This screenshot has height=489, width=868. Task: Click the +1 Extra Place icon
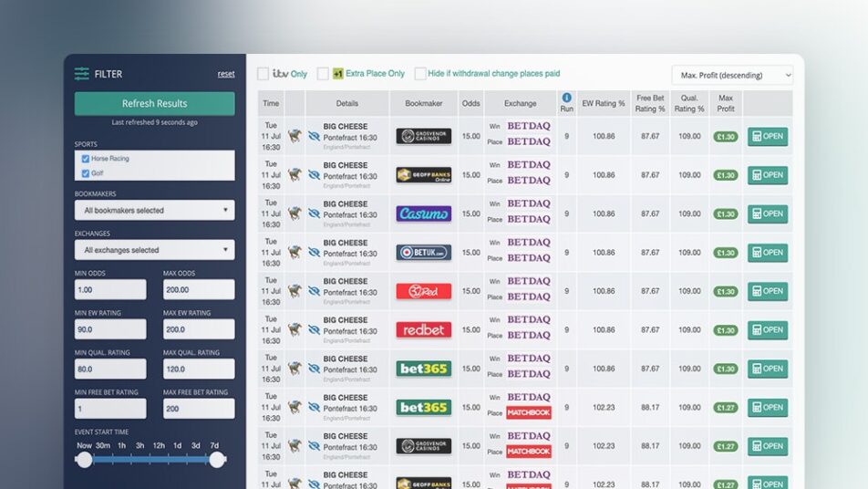tap(337, 74)
